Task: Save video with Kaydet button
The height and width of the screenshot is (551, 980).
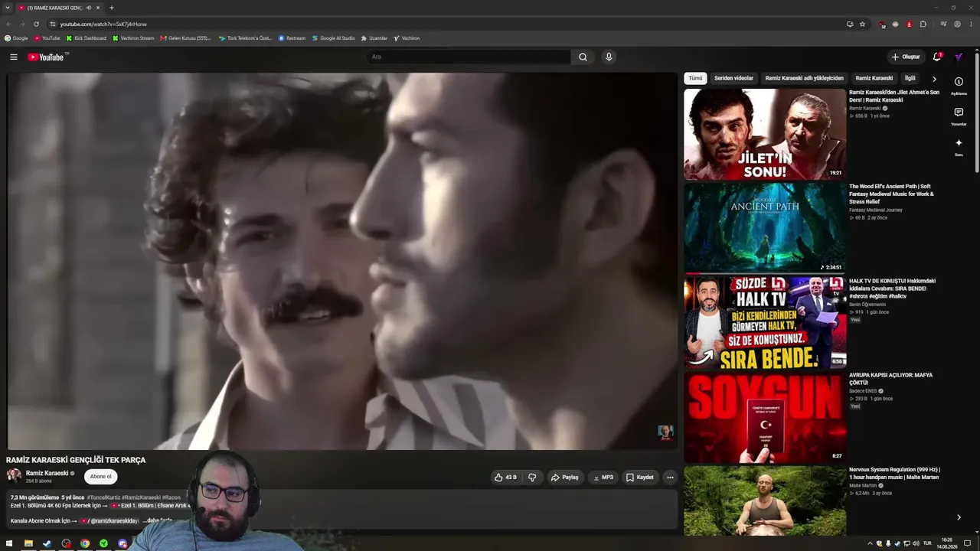Action: coord(640,478)
